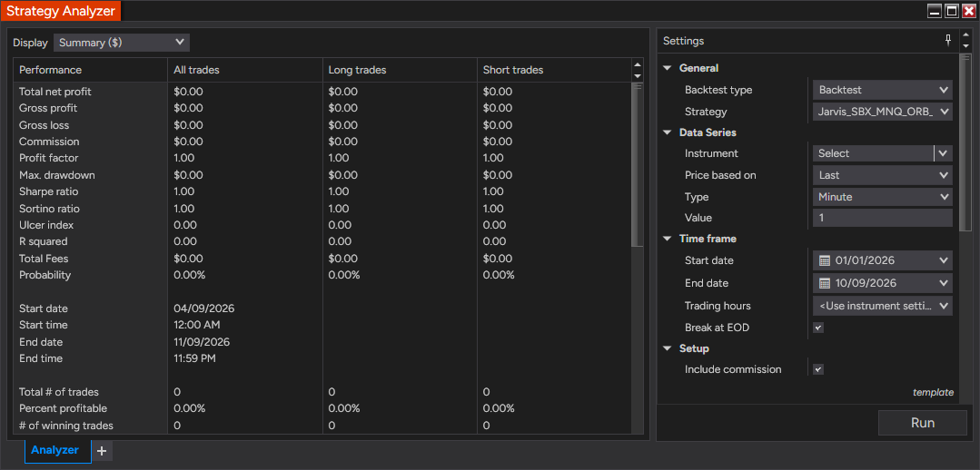Click the 04/09/2026 start date value
The image size is (980, 470).
pyautogui.click(x=203, y=308)
